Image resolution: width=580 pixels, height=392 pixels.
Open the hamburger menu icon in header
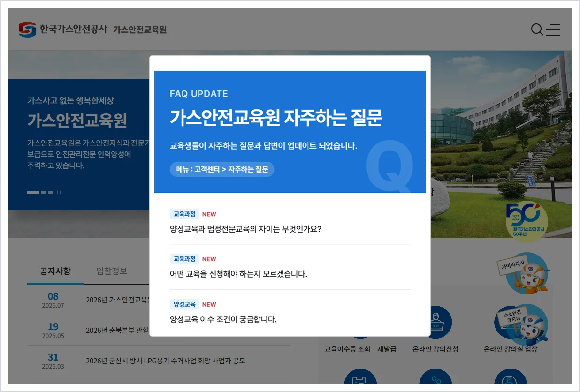click(553, 30)
